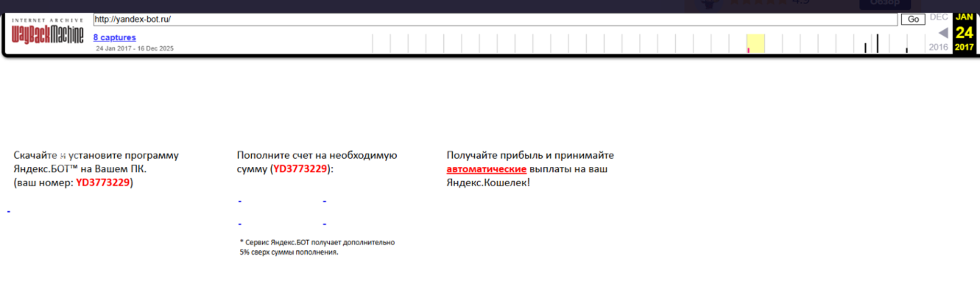Click the yellow highlighted timeline segment

pyautogui.click(x=756, y=43)
